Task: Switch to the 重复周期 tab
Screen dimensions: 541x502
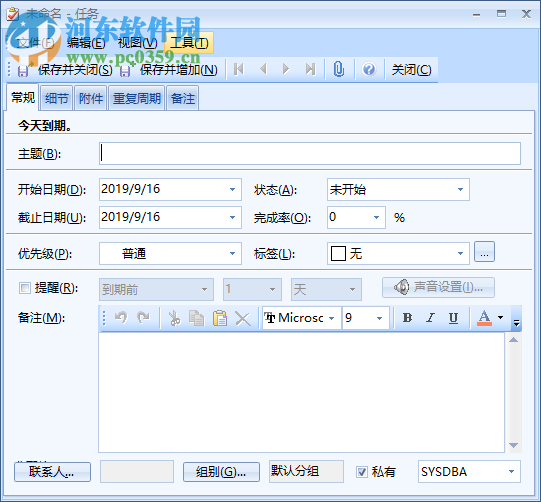Action: click(x=137, y=99)
